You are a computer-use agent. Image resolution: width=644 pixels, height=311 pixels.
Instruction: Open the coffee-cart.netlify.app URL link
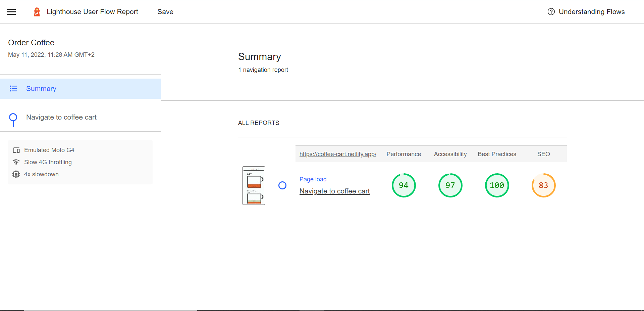pyautogui.click(x=338, y=154)
